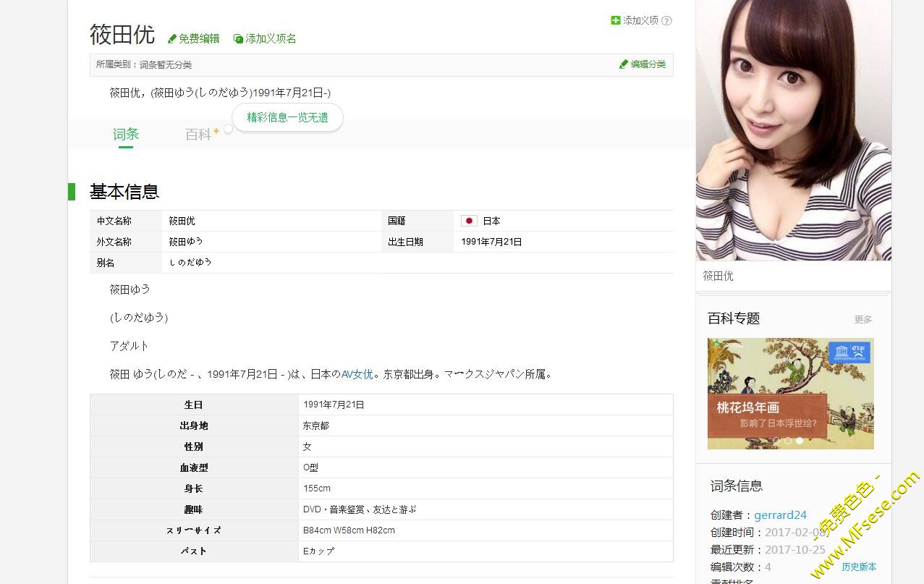This screenshot has width=924, height=584.
Task: Click the entry photo in the sidebar
Action: point(793,130)
